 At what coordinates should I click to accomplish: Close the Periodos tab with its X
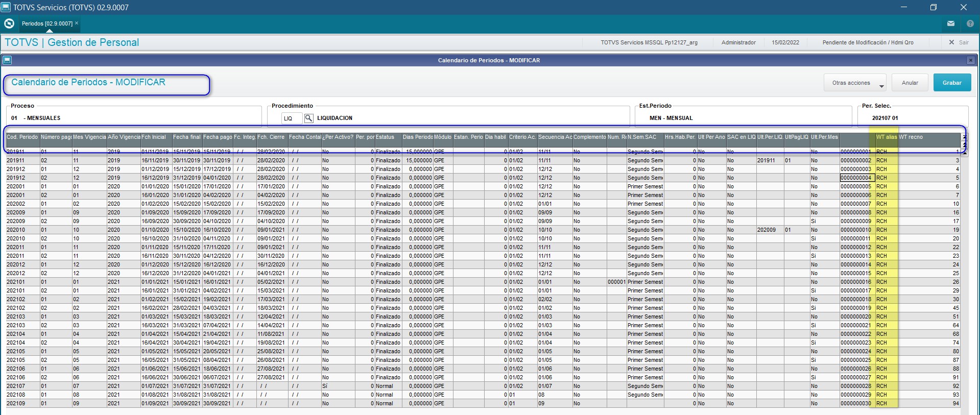77,23
